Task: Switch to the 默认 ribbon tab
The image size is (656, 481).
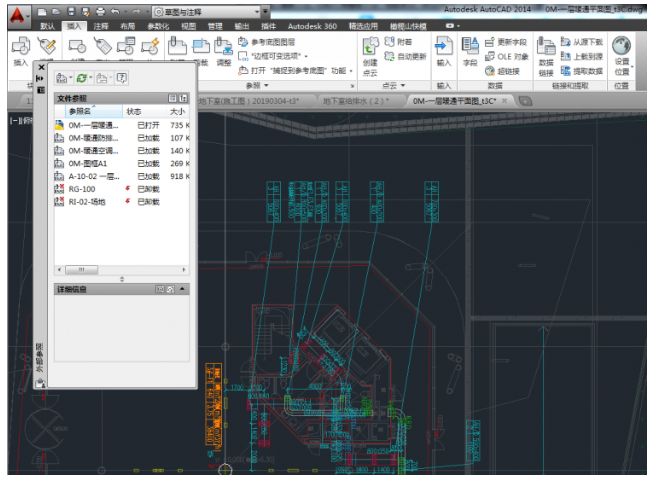Action: click(47, 26)
